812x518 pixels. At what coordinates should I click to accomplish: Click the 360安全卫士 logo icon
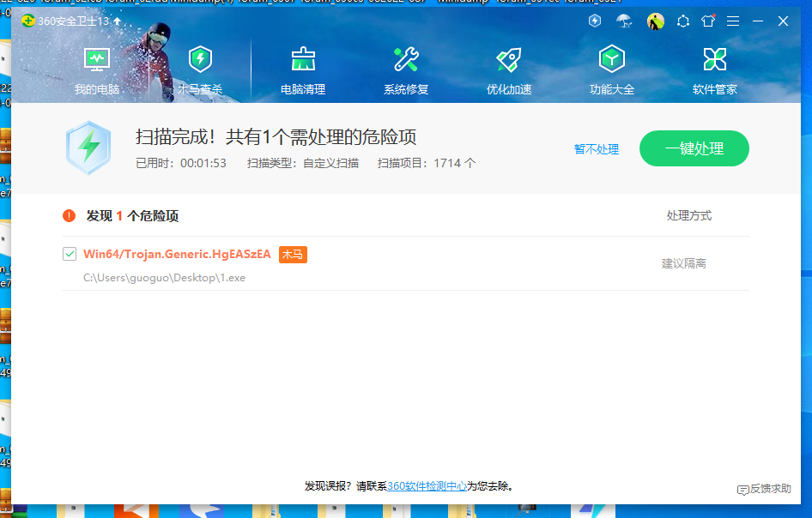coord(28,21)
